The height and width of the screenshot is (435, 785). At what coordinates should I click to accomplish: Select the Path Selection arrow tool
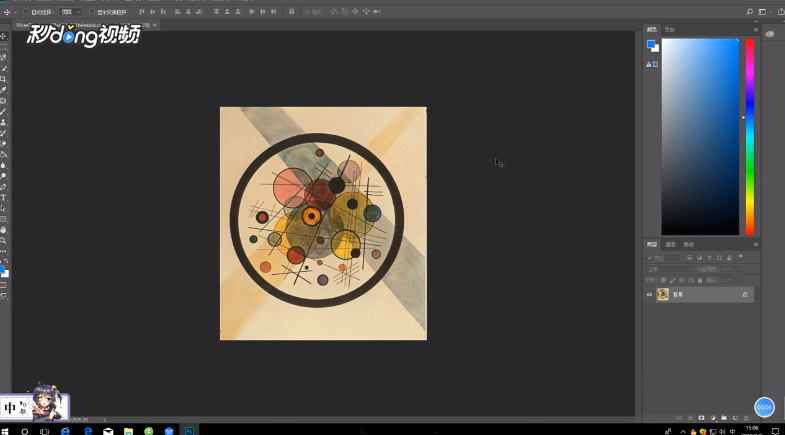tap(4, 208)
